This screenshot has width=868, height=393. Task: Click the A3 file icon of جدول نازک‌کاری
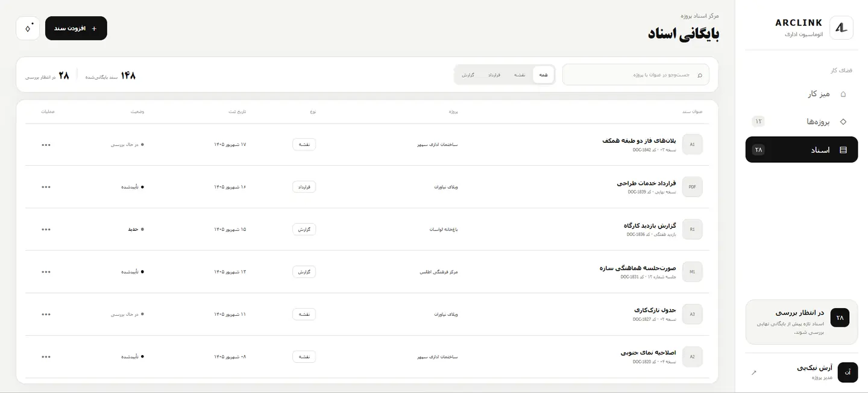[x=693, y=315]
